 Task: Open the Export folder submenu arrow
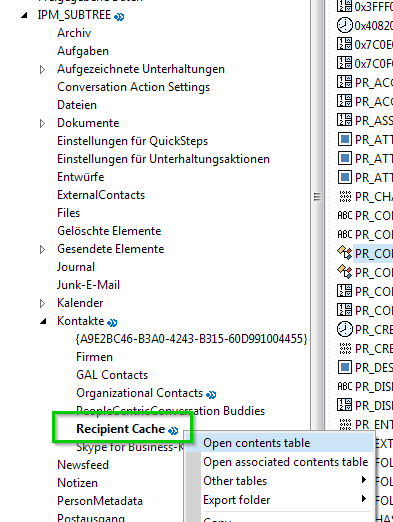(364, 499)
